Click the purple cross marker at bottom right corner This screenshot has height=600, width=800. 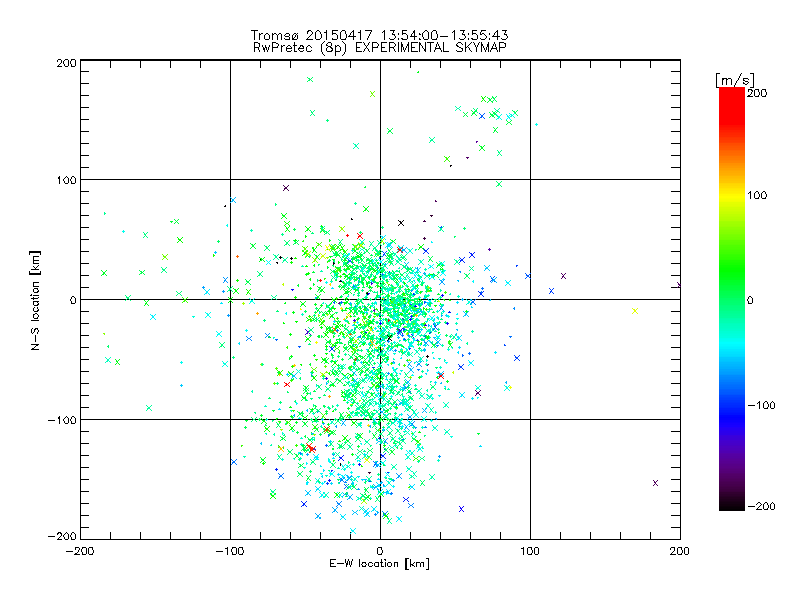656,483
